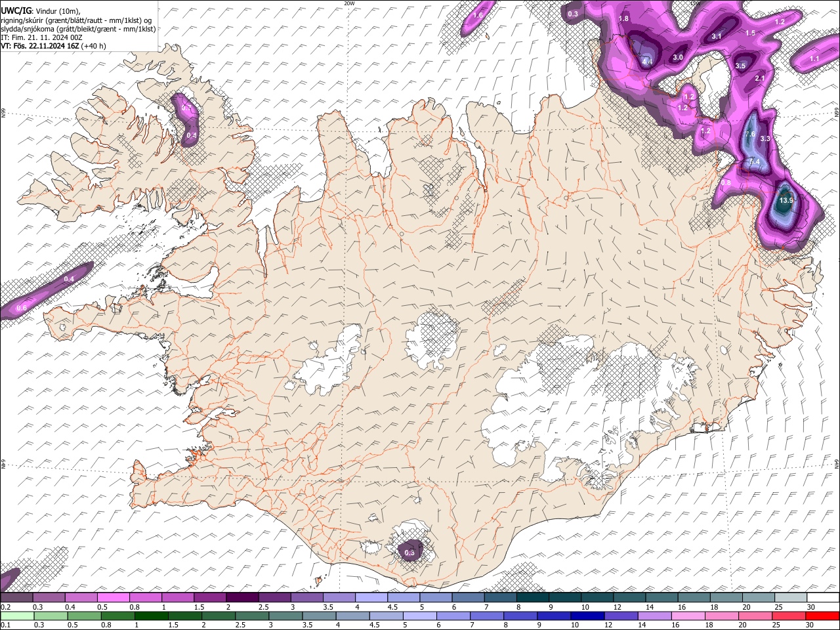The image size is (840, 630).
Task: Click the 13.9 snowfall maximum label
Action: coord(786,200)
